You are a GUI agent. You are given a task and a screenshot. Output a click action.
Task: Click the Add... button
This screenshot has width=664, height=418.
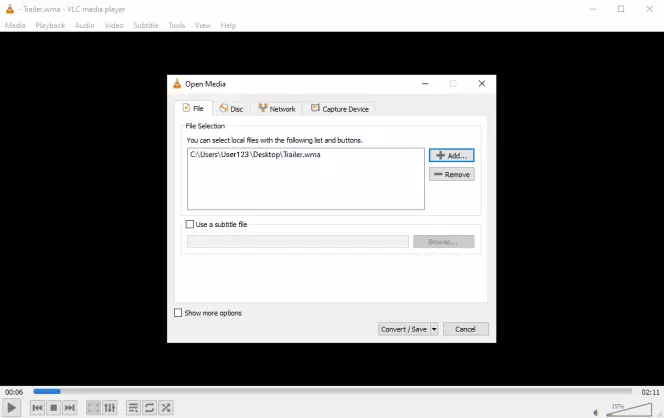point(451,155)
